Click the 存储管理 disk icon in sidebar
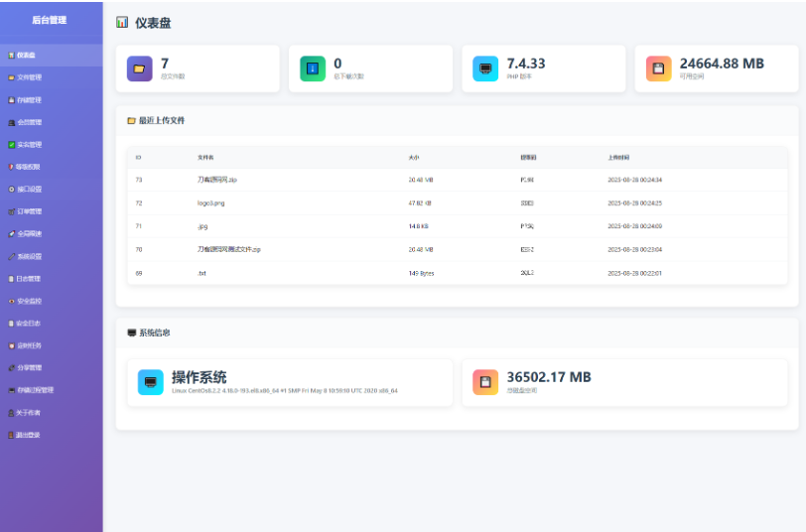This screenshot has width=806, height=532. click(x=11, y=100)
